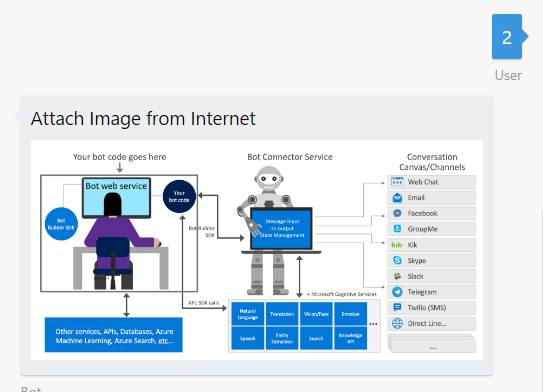The height and width of the screenshot is (392, 543).
Task: Click the robot's Message input output laptop screen
Action: tap(282, 229)
